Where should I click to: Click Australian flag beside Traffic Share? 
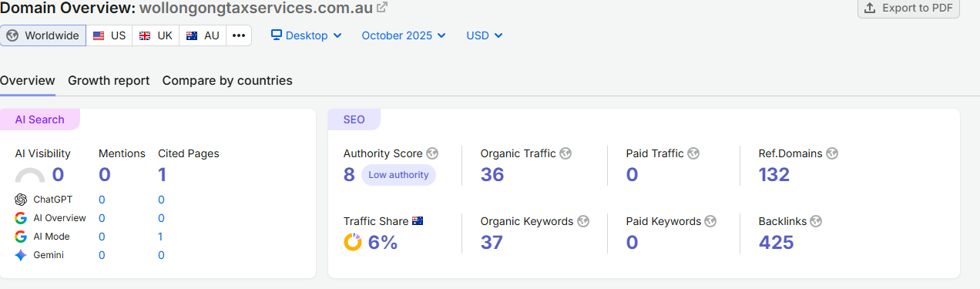pyautogui.click(x=418, y=221)
